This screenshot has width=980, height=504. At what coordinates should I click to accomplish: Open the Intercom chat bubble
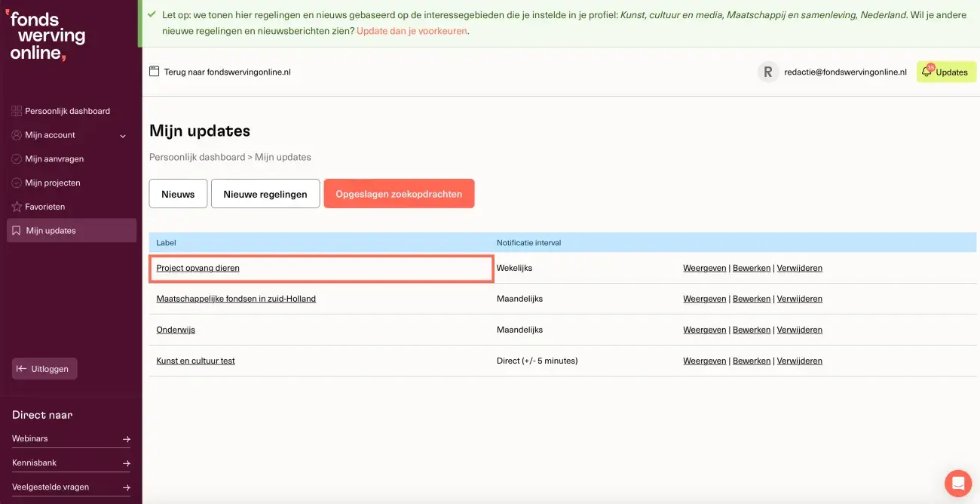pyautogui.click(x=957, y=483)
